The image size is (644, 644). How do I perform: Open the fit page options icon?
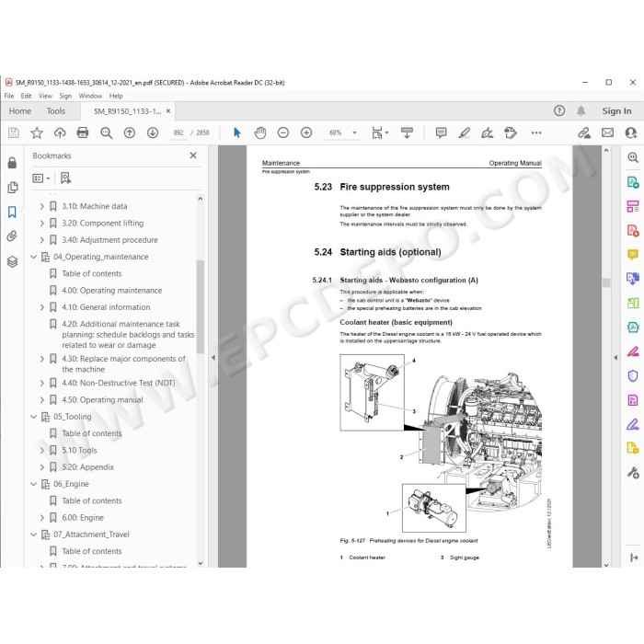click(379, 132)
